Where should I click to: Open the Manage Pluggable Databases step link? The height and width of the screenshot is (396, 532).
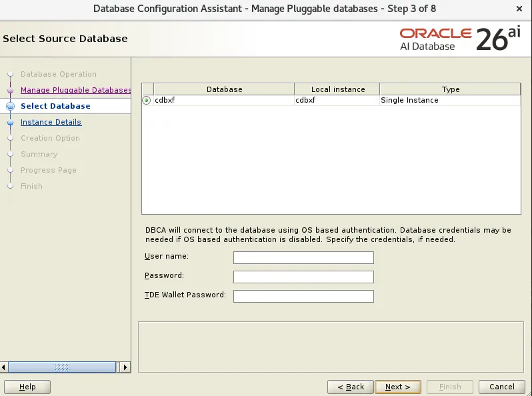point(75,90)
